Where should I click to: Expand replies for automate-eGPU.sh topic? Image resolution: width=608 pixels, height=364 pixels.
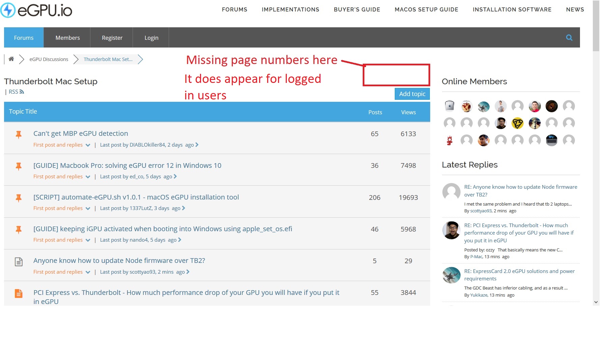[88, 209]
